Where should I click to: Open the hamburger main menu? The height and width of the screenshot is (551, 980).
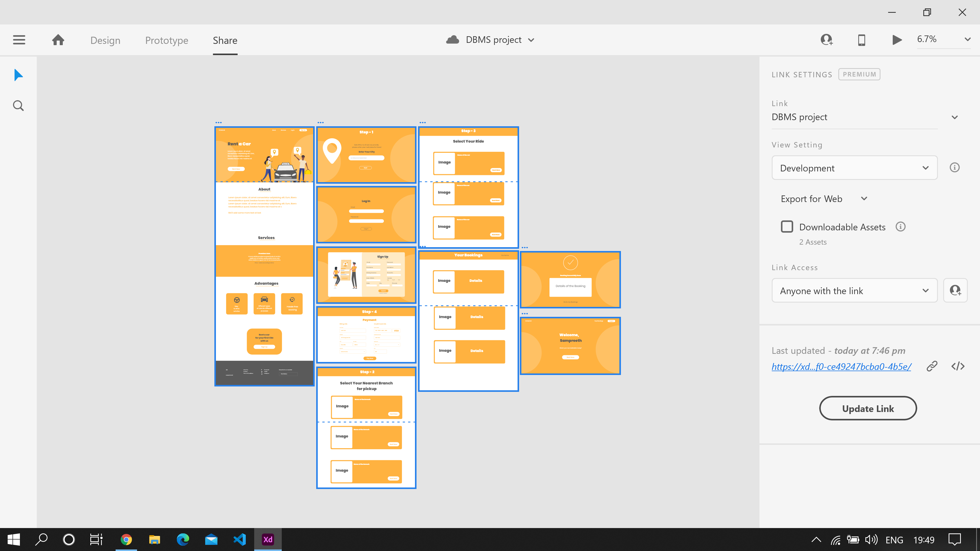19,40
